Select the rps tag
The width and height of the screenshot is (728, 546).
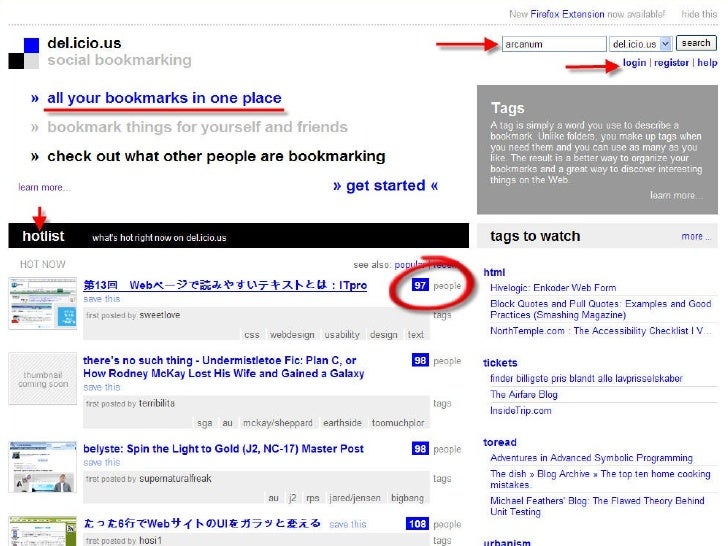(312, 498)
